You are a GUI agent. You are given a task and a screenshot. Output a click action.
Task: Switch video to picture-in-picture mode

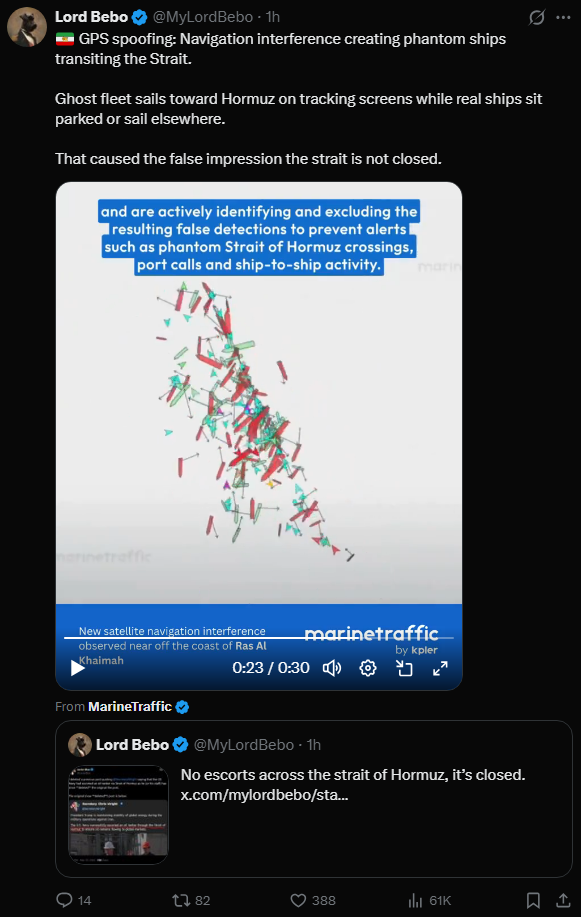[x=404, y=668]
